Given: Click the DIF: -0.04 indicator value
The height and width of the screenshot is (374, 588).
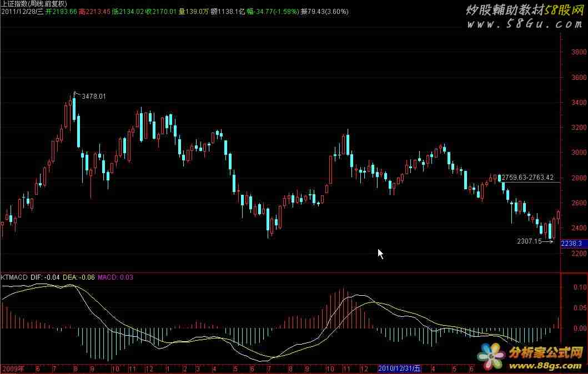Looking at the screenshot, I should (45, 277).
